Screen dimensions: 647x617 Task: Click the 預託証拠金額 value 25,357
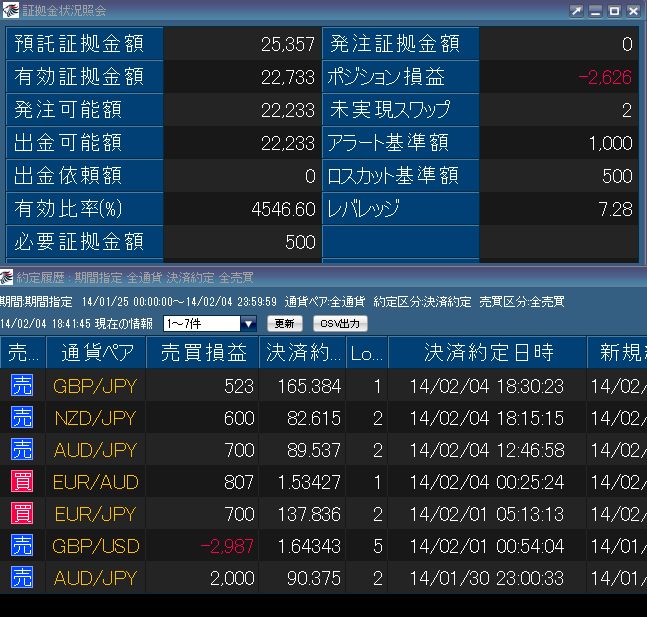point(288,44)
